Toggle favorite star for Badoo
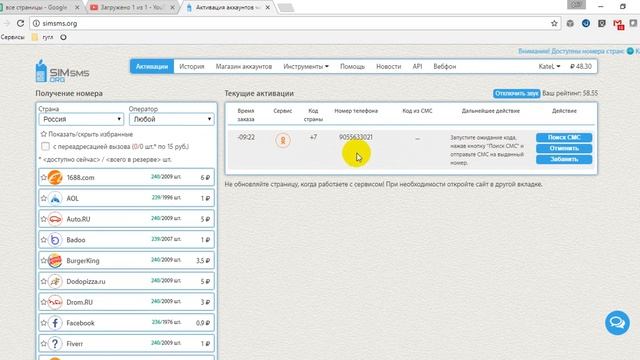Image resolution: width=640 pixels, height=360 pixels. point(44,240)
